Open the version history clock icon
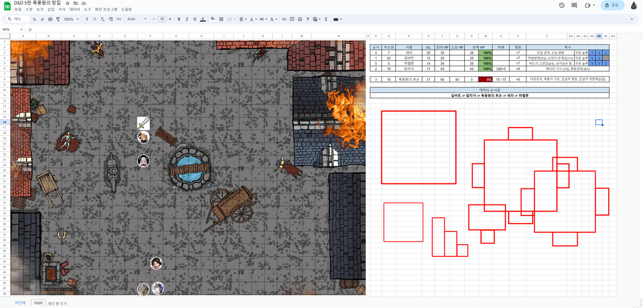 click(x=561, y=5)
